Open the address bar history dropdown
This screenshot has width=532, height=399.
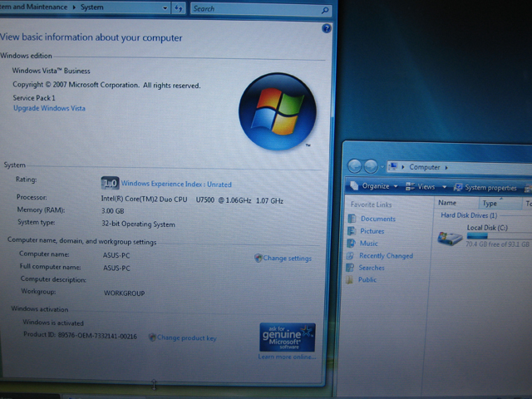click(x=165, y=8)
